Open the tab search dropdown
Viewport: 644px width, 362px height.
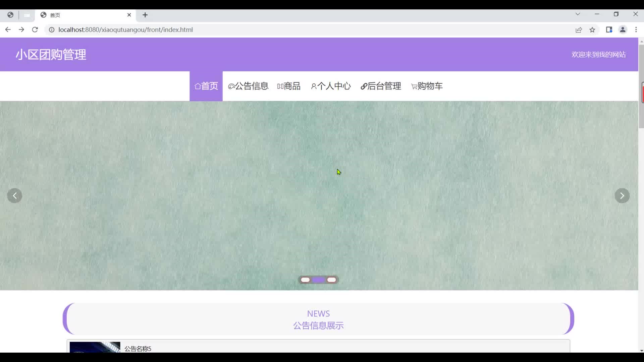pyautogui.click(x=578, y=14)
